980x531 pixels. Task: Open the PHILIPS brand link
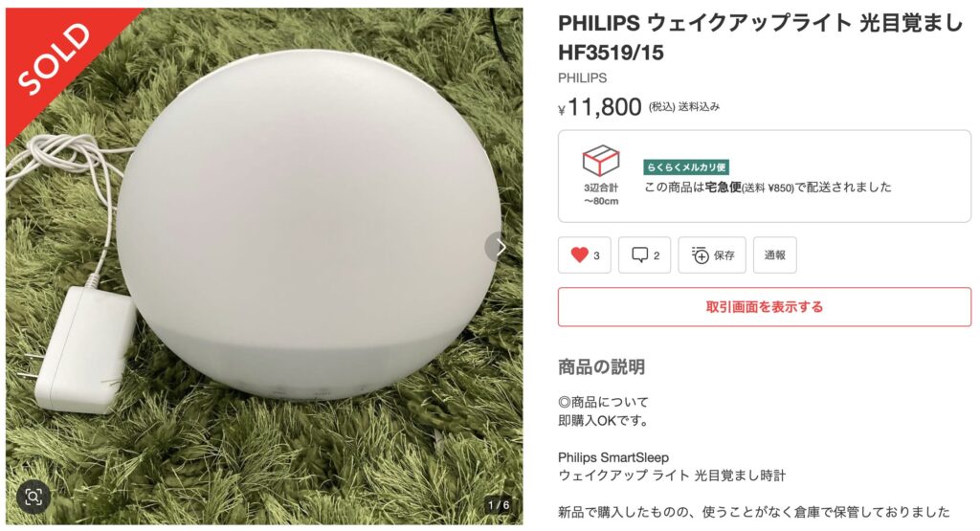(582, 78)
